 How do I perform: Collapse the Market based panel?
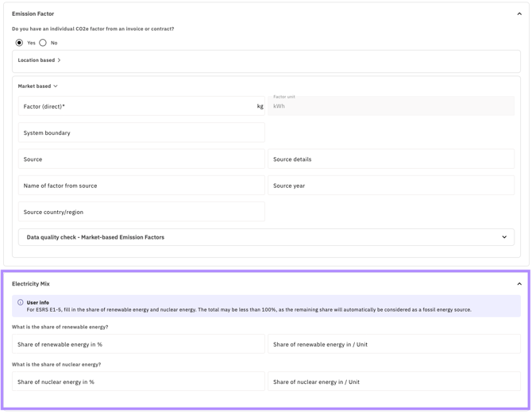pyautogui.click(x=37, y=86)
